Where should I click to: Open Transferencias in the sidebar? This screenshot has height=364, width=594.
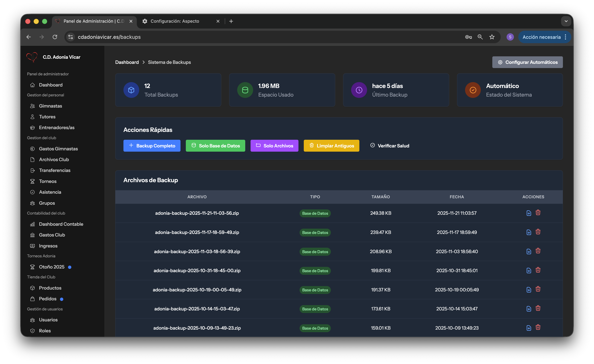[x=55, y=170]
